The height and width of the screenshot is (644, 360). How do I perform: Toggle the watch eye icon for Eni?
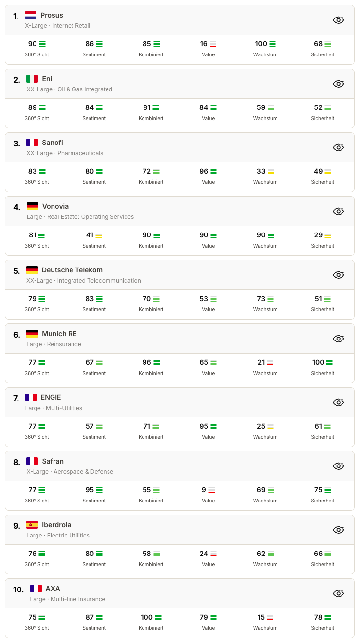click(x=338, y=84)
